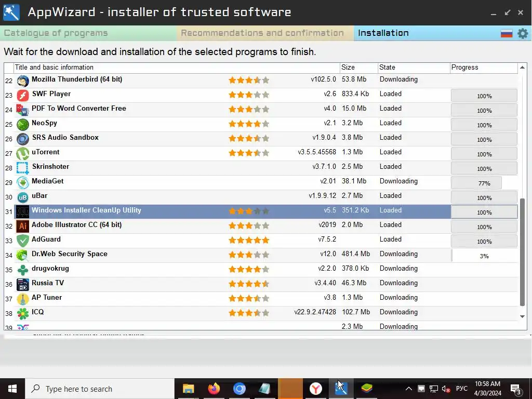Click the ICQ flower icon

23,314
